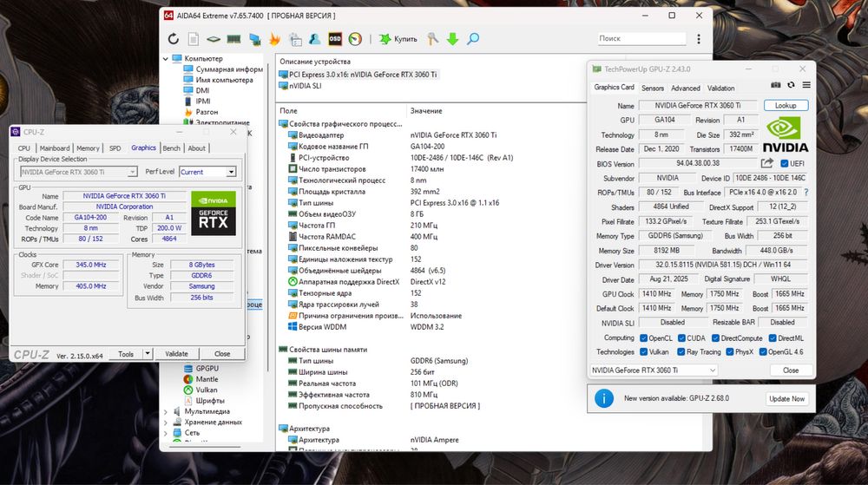The height and width of the screenshot is (485, 868).
Task: Click the Поле column header in AIDA64
Action: [x=288, y=110]
